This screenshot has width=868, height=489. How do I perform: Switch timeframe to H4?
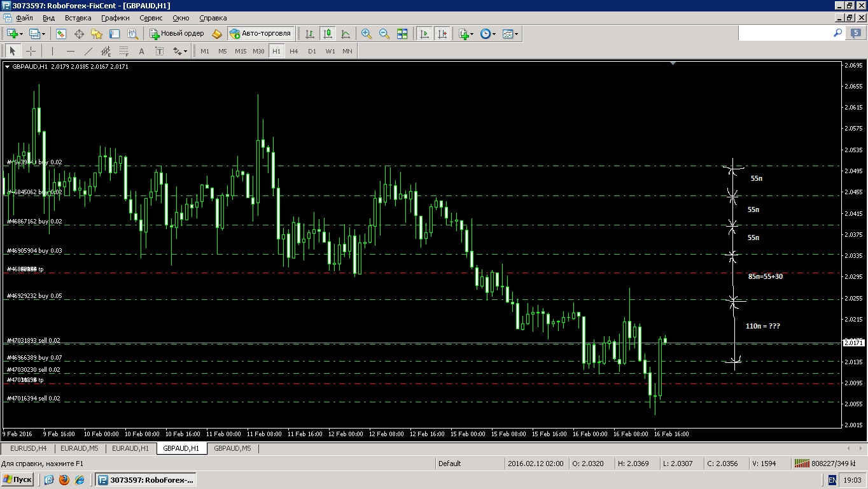pyautogui.click(x=294, y=51)
